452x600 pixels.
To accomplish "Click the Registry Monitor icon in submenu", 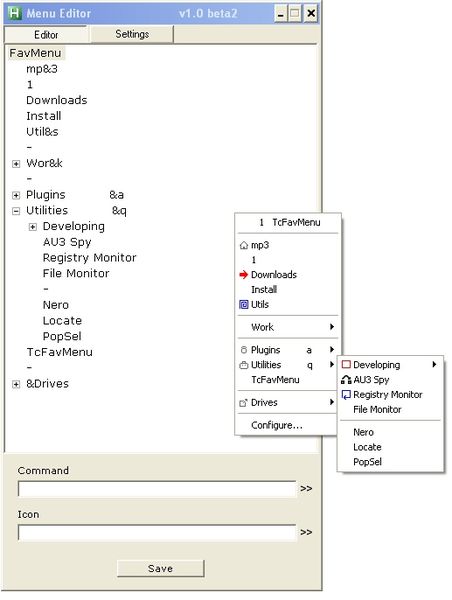I will tap(346, 395).
